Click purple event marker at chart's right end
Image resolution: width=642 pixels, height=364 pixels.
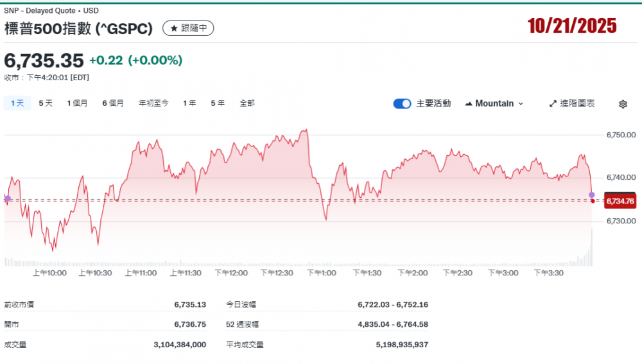[x=592, y=195]
